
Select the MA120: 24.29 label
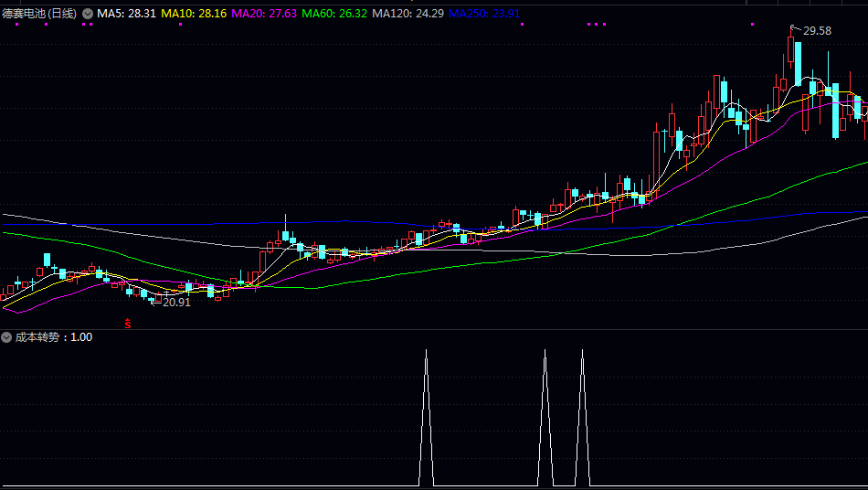click(x=408, y=14)
